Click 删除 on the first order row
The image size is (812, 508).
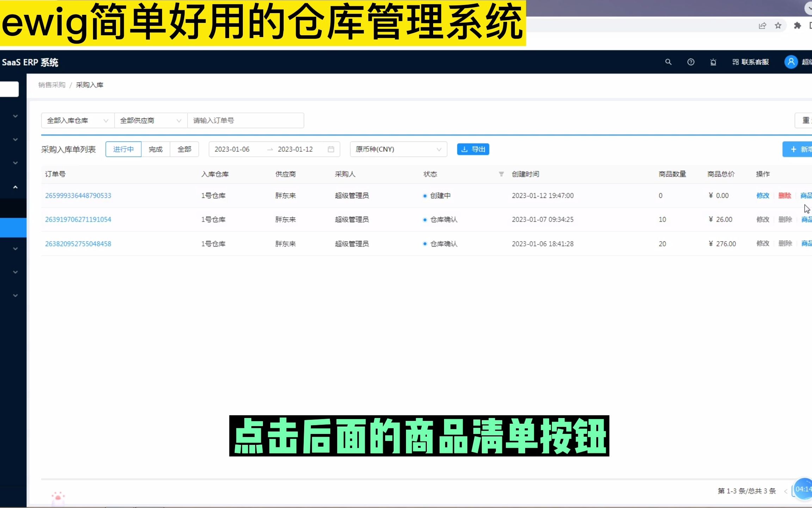click(785, 195)
